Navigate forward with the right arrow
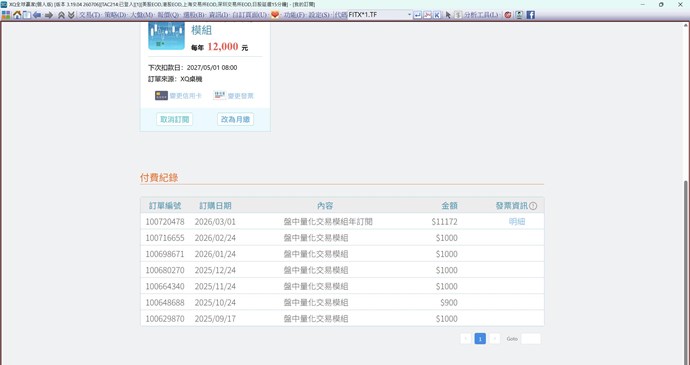The height and width of the screenshot is (365, 690). 49,15
